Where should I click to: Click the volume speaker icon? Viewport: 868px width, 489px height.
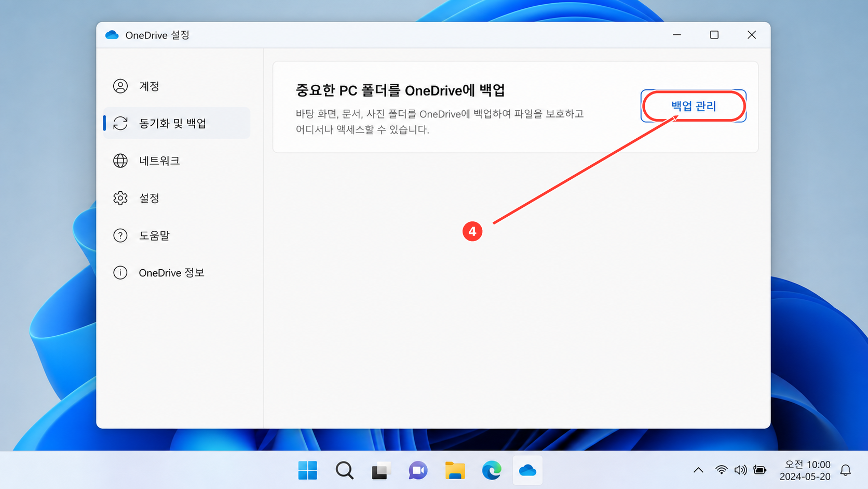tap(740, 470)
